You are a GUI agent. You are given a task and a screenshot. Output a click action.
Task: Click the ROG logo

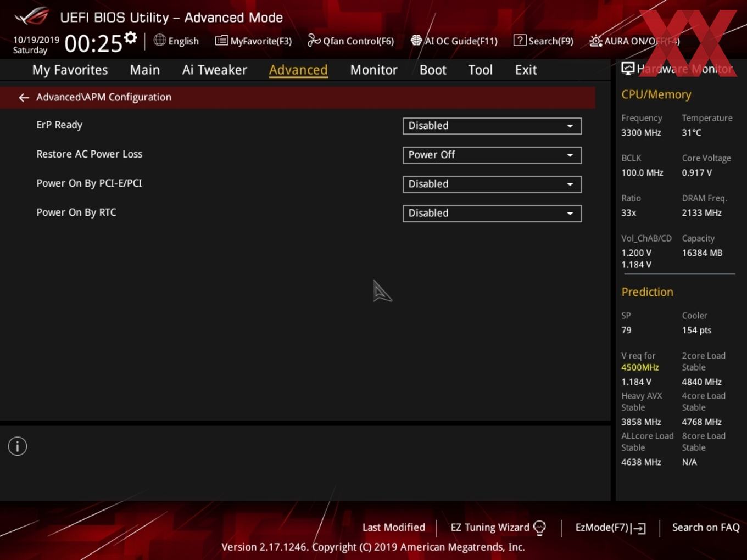(x=32, y=16)
